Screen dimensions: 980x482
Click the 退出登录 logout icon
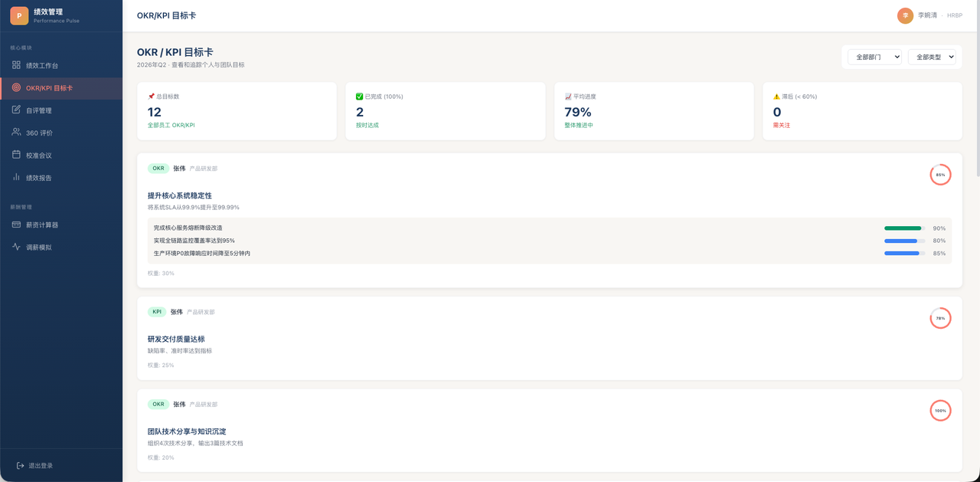tap(21, 465)
